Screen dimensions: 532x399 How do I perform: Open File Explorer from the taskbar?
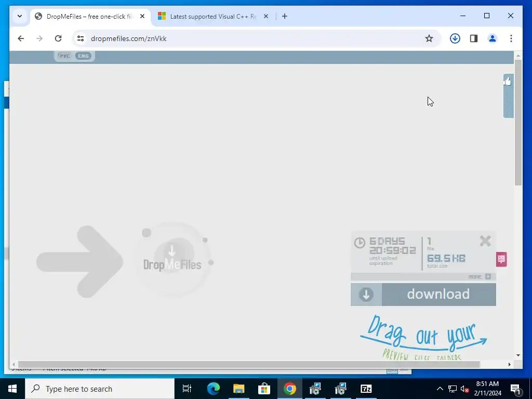pos(239,389)
